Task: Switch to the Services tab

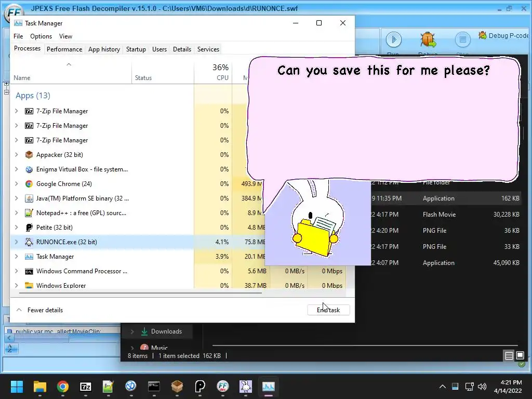Action: pyautogui.click(x=208, y=49)
